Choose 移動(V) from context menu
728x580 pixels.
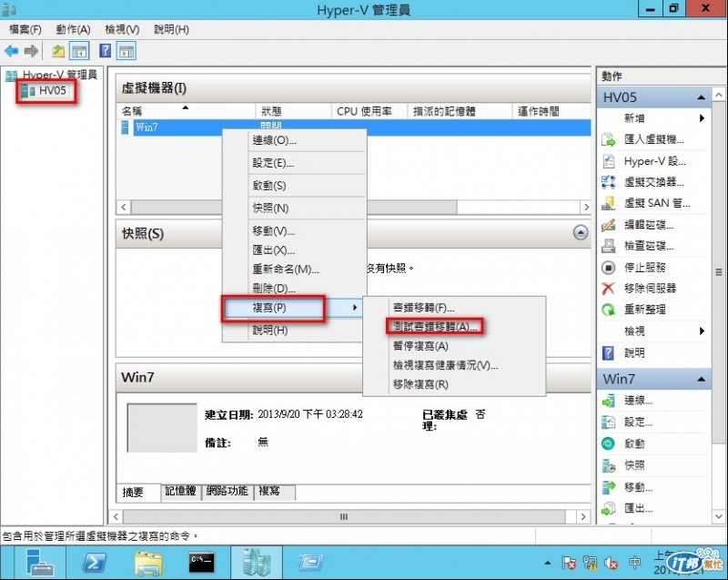[x=293, y=230]
